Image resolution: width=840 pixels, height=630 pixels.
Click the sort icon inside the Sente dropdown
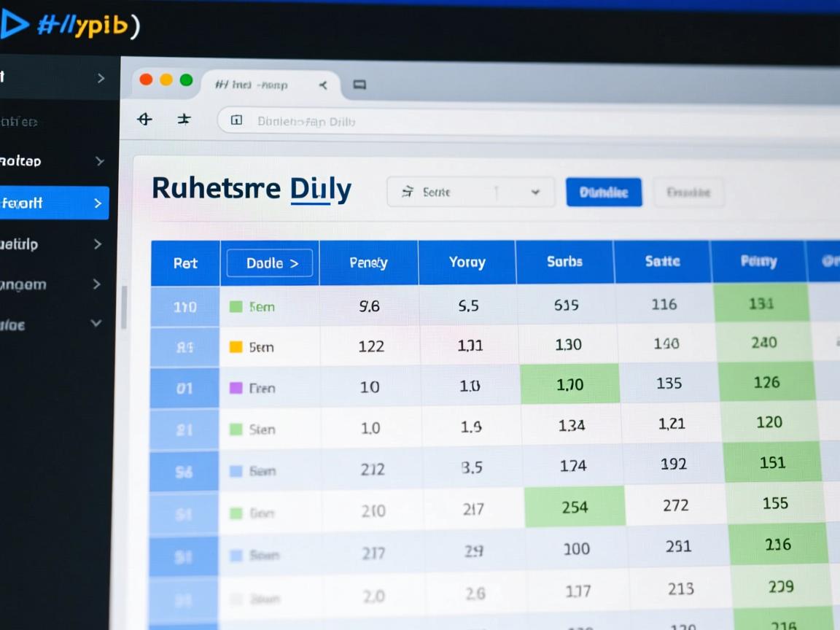point(408,192)
